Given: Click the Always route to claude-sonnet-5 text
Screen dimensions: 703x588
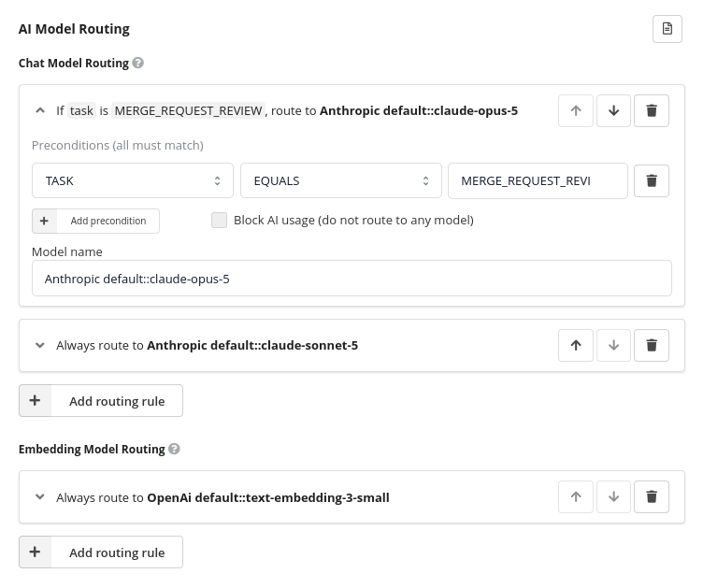Looking at the screenshot, I should [x=208, y=345].
